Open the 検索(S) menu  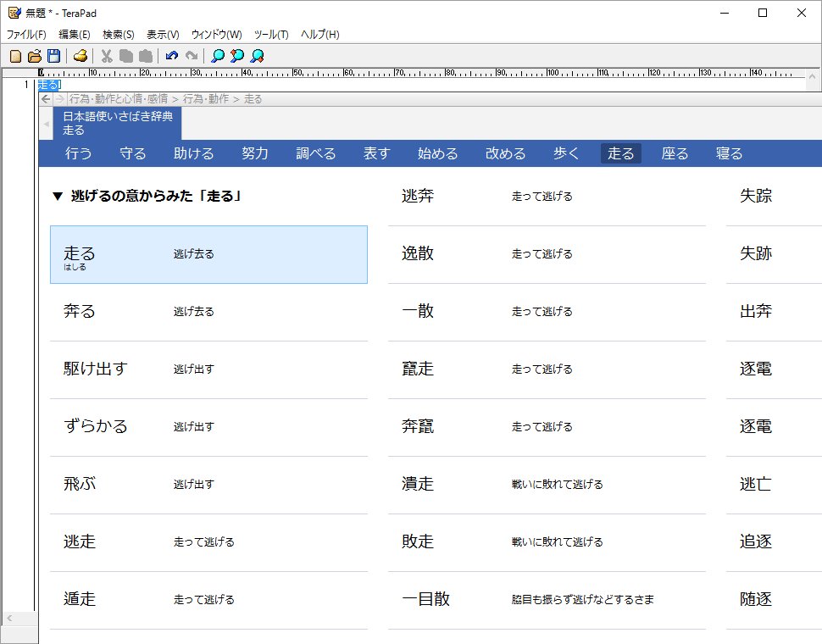(119, 35)
